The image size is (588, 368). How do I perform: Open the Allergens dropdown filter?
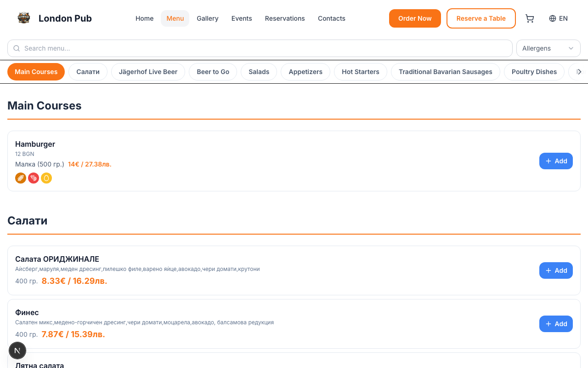point(548,48)
